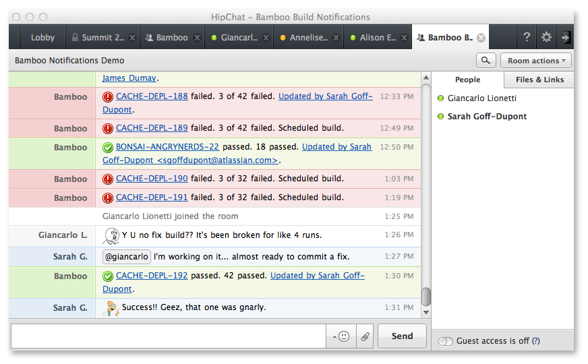The width and height of the screenshot is (588, 364).
Task: Click green status dot beside Sarah Goff-Dupont
Action: 440,116
